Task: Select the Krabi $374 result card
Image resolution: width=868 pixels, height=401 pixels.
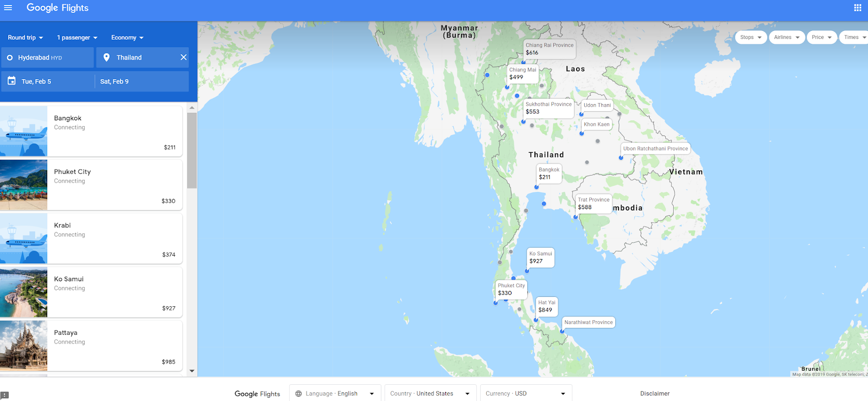Action: click(x=91, y=239)
